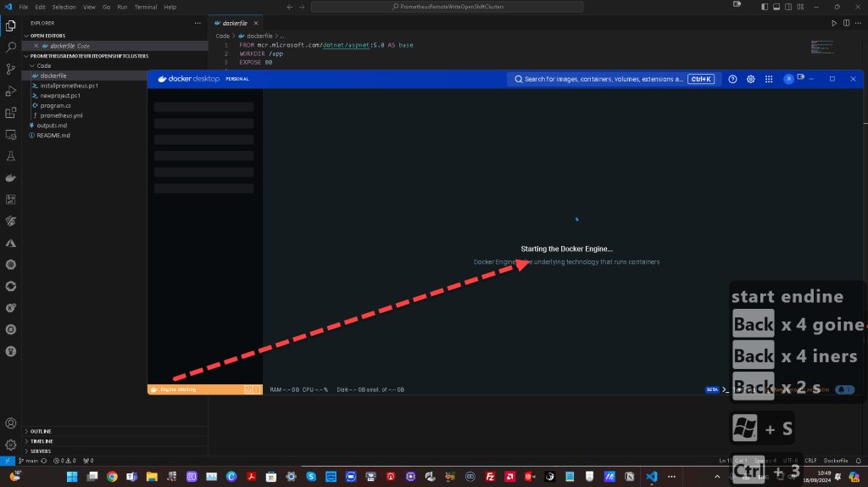Click CRLF line ending in status bar

click(810, 461)
